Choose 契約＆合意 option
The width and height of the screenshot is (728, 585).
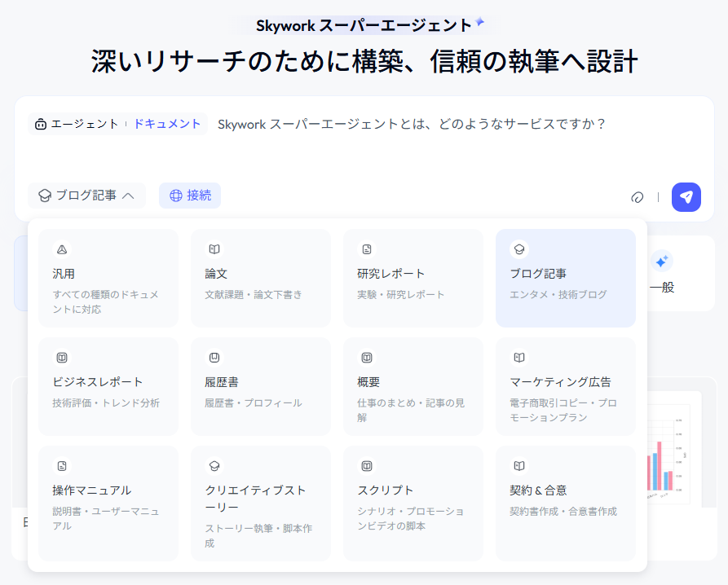566,504
